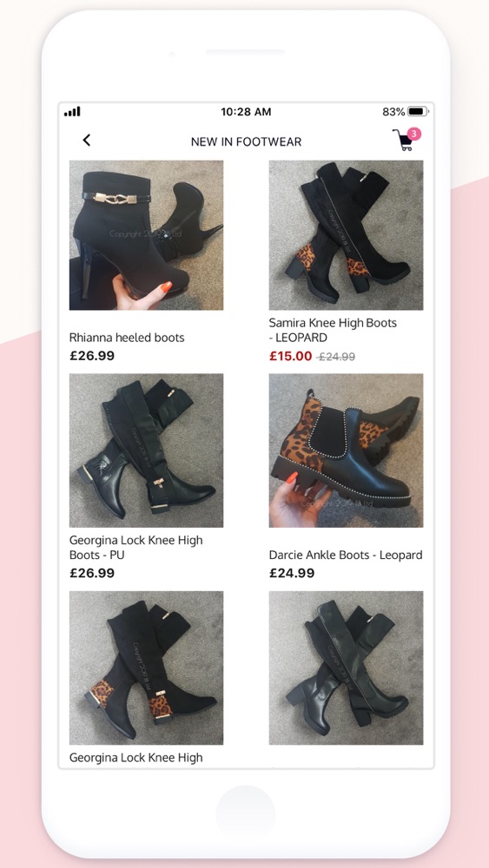Open the shopping cart icon
489x868 pixels.
[x=404, y=141]
